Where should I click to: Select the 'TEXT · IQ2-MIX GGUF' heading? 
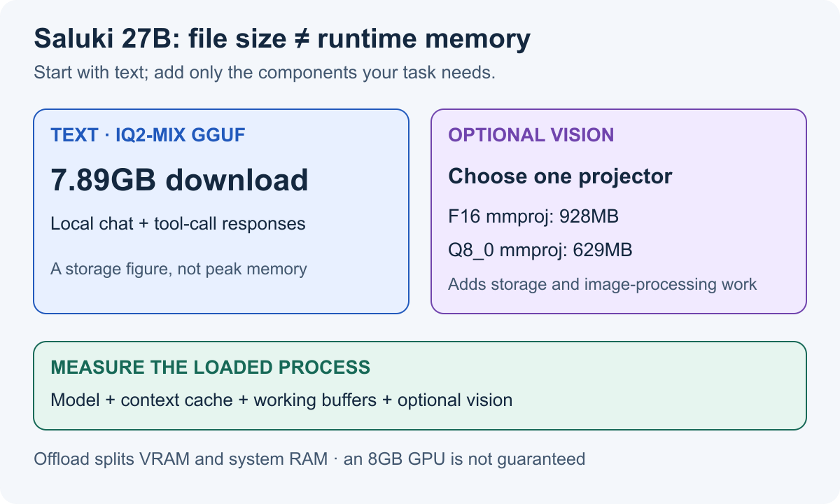(148, 135)
